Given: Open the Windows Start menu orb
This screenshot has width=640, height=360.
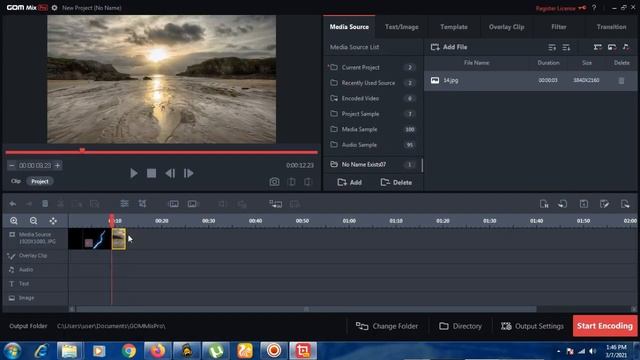Looking at the screenshot, I should pyautogui.click(x=13, y=351).
